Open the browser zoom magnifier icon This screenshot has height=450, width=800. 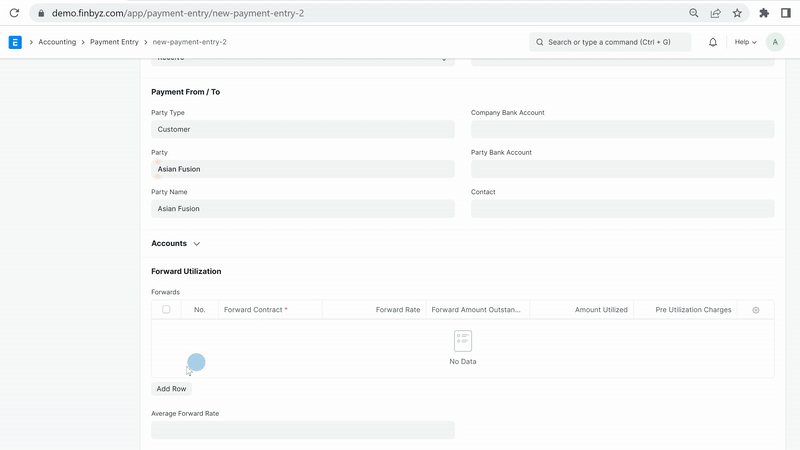[x=694, y=13]
